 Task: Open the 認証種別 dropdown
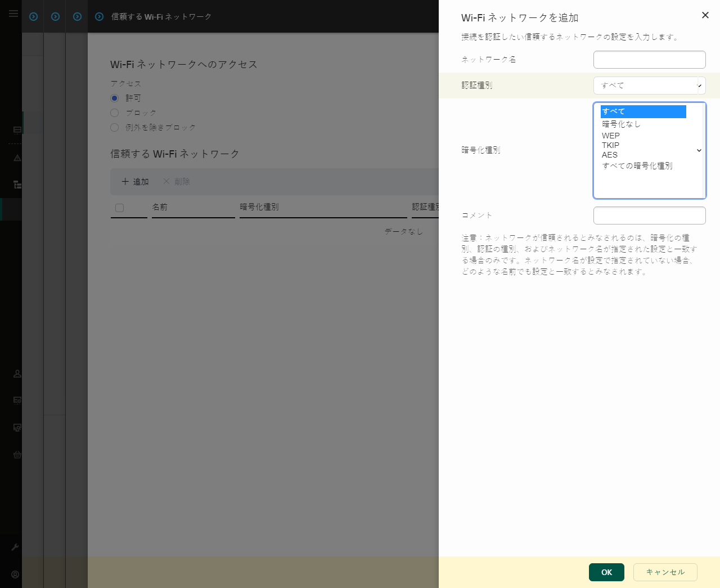(650, 85)
